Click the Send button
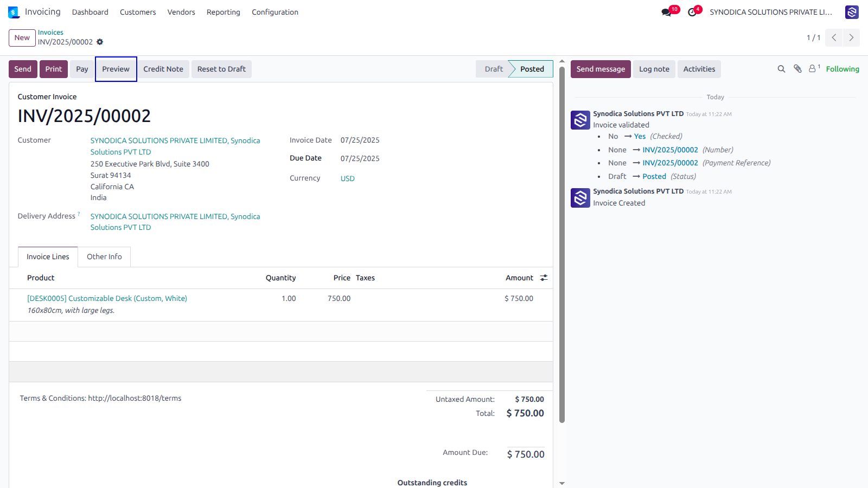Image resolution: width=868 pixels, height=488 pixels. 23,69
